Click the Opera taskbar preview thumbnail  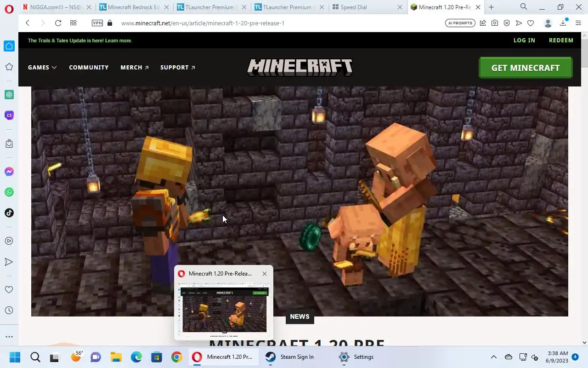point(224,309)
